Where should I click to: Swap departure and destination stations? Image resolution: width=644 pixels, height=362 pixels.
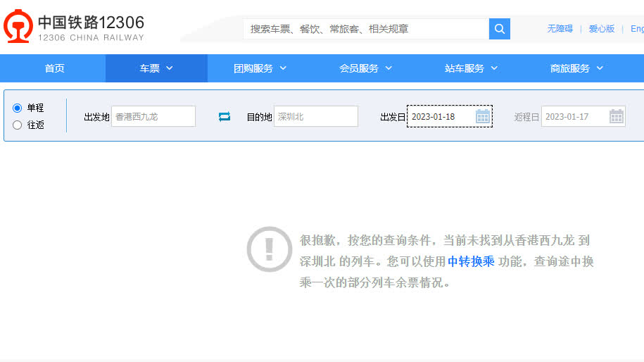coord(225,116)
